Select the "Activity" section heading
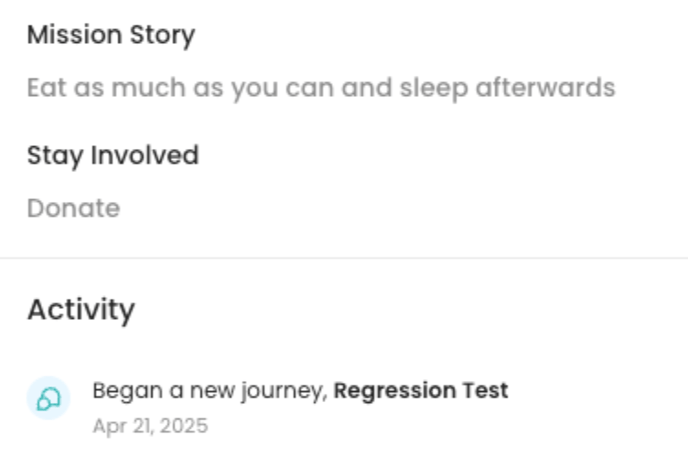This screenshot has height=466, width=688. tap(81, 310)
